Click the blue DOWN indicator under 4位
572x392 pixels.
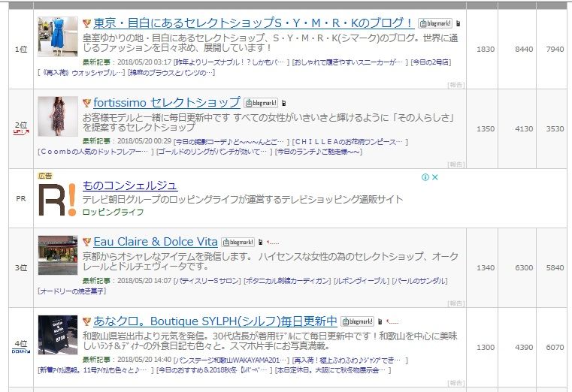21,351
